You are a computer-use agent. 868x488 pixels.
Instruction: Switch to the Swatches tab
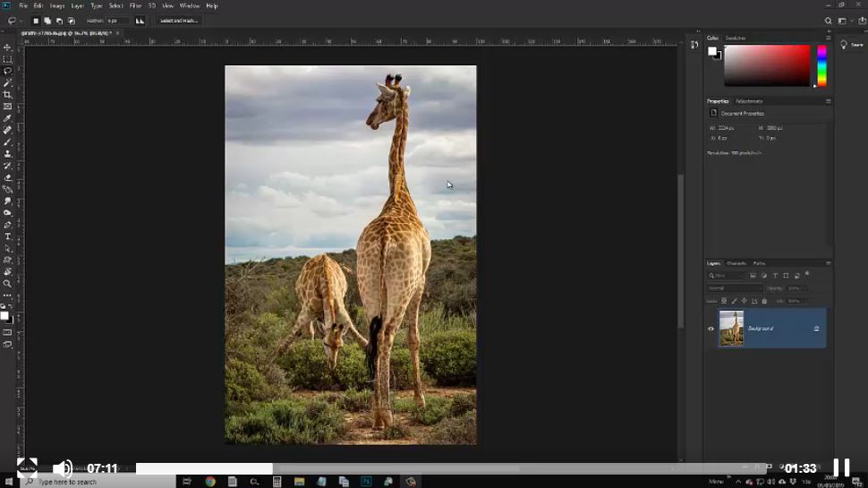pyautogui.click(x=736, y=38)
